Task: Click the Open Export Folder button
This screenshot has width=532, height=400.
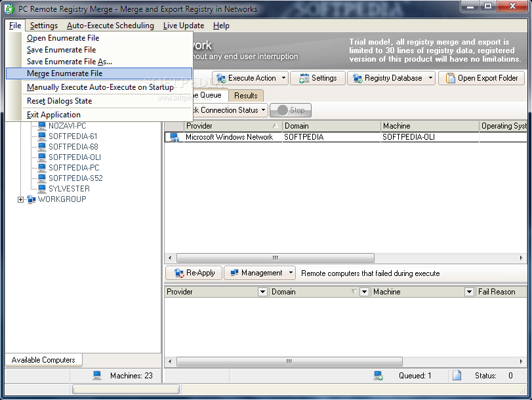Action: click(481, 78)
